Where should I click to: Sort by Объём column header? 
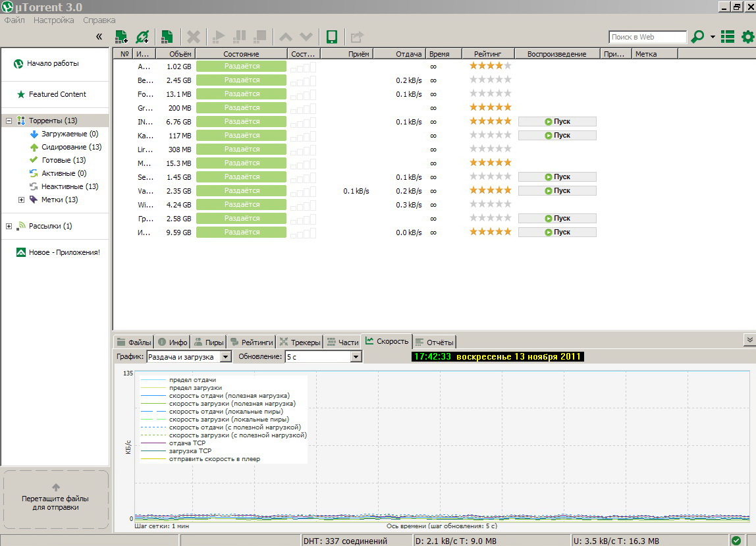coord(175,54)
